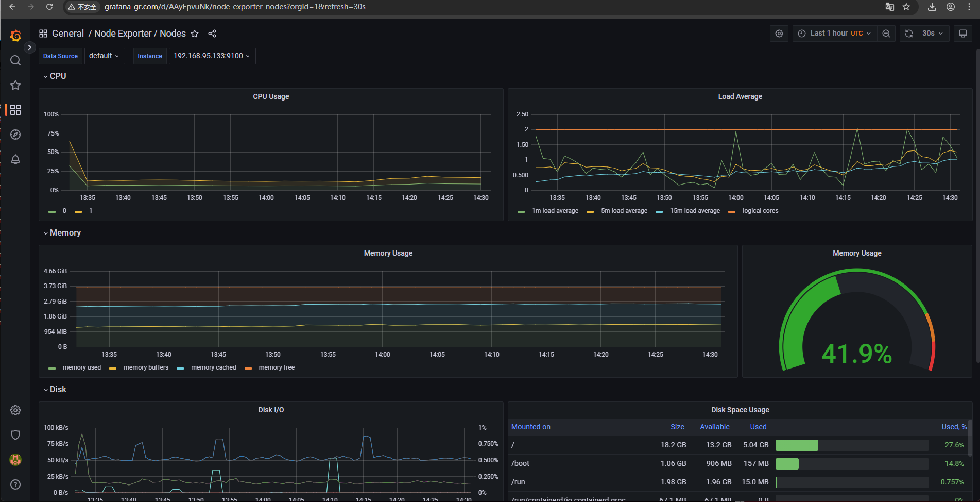
Task: Sort table by Size column
Action: point(677,427)
